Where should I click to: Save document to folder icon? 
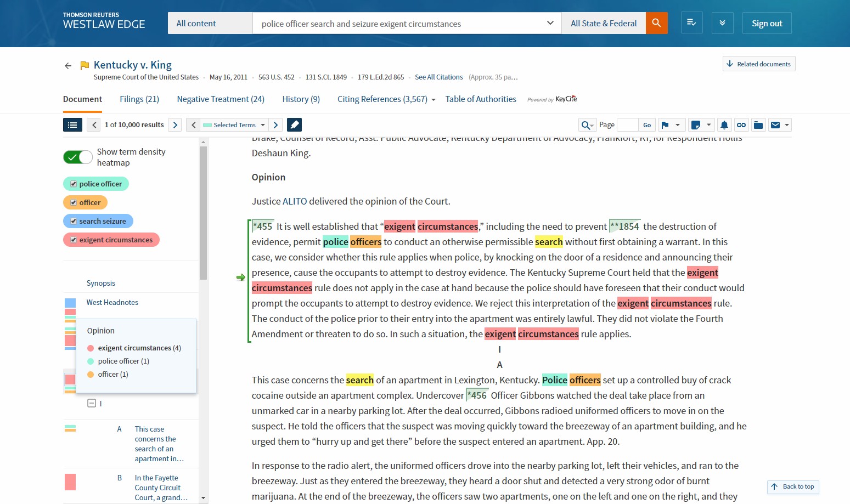point(758,125)
